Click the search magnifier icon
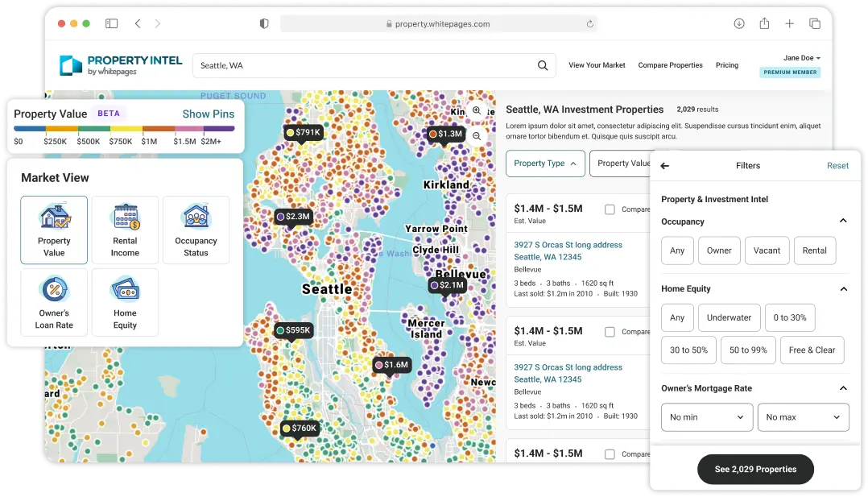The width and height of the screenshot is (868, 497). coord(543,65)
